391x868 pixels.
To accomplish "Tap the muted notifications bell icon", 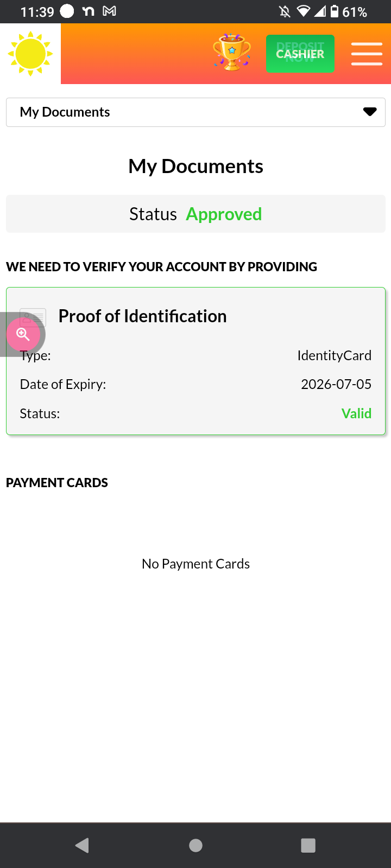I will (x=285, y=11).
